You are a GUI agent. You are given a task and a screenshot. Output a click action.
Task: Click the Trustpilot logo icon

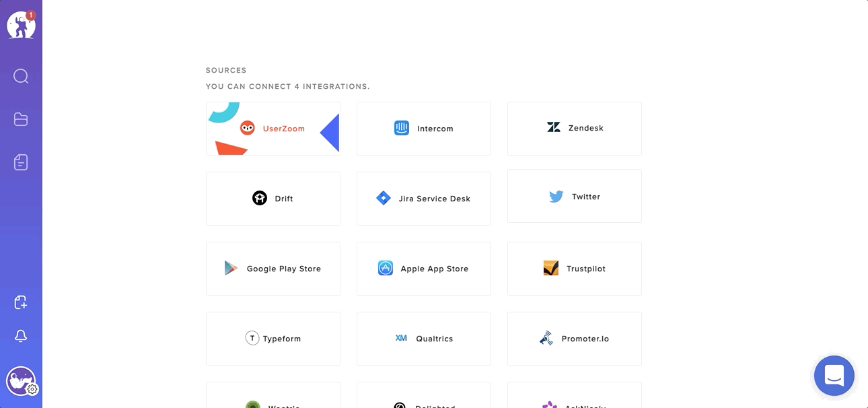point(551,268)
